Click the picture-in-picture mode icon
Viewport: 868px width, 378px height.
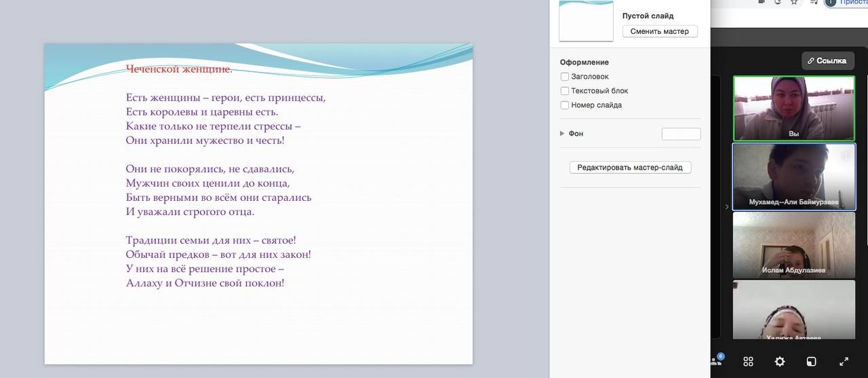click(x=812, y=362)
